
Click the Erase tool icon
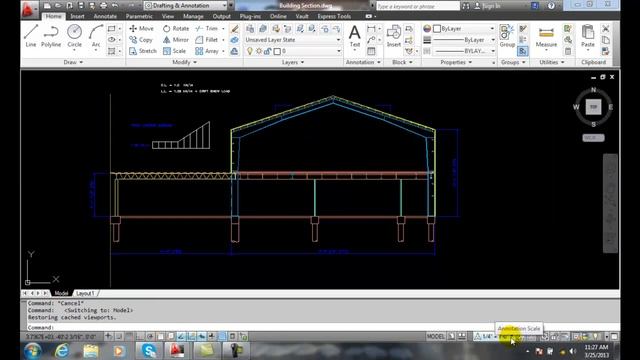tap(234, 29)
